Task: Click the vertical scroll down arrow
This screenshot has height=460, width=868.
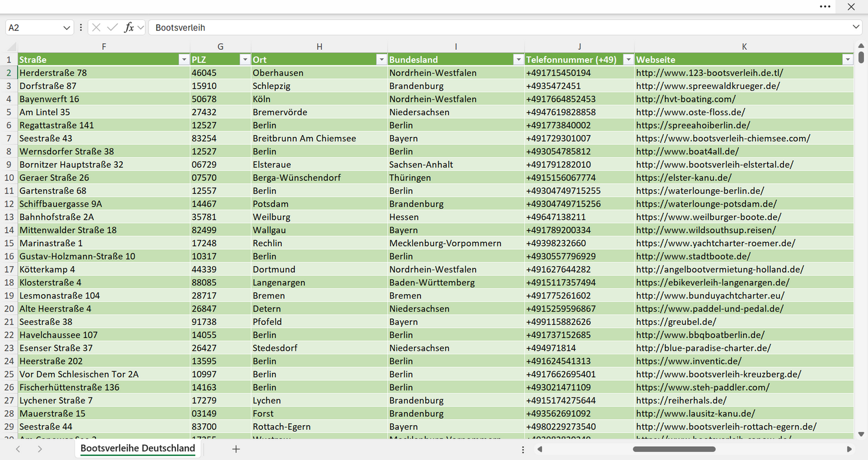Action: tap(861, 434)
